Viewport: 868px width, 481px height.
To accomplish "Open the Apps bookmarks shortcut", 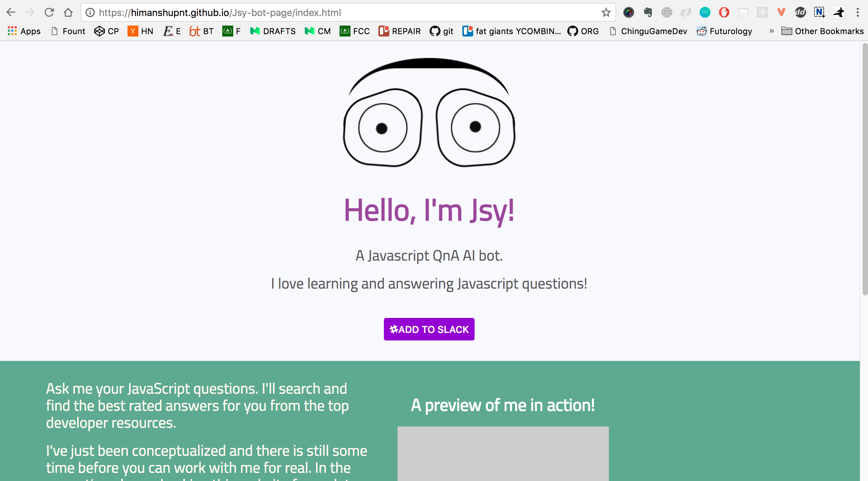I will pos(24,31).
